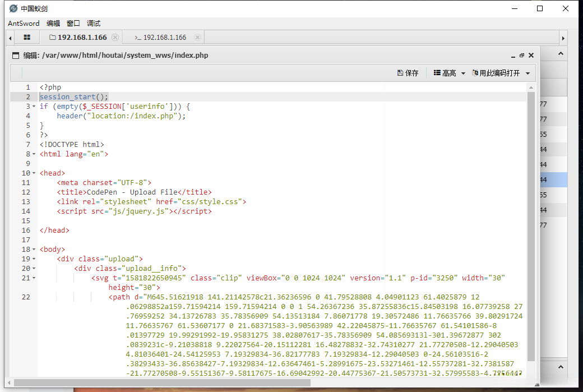The image size is (583, 392).
Task: Close the 192.168.1.166 file manager tab
Action: [115, 37]
